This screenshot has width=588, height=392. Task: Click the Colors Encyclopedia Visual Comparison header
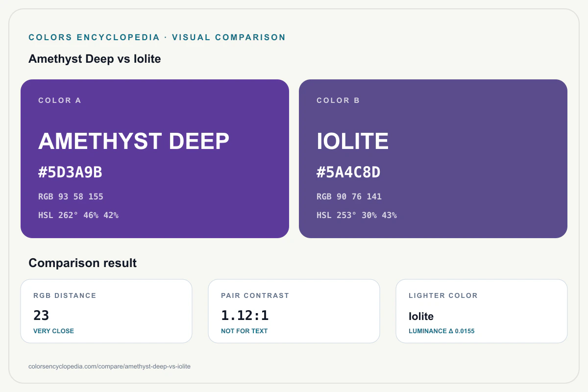tap(157, 37)
